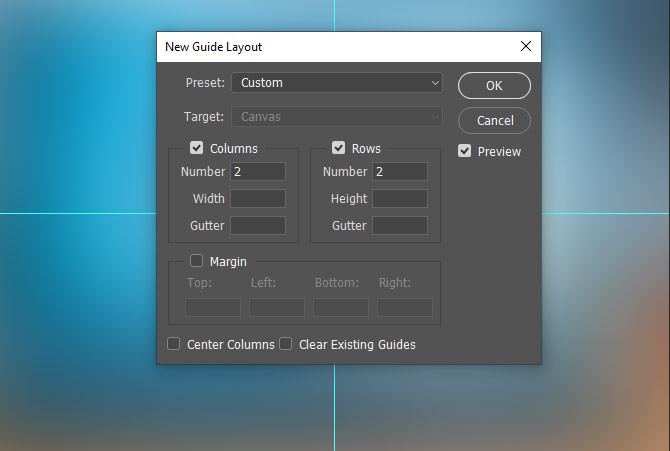Focus the Rows Height field
This screenshot has width=670, height=451.
(400, 199)
